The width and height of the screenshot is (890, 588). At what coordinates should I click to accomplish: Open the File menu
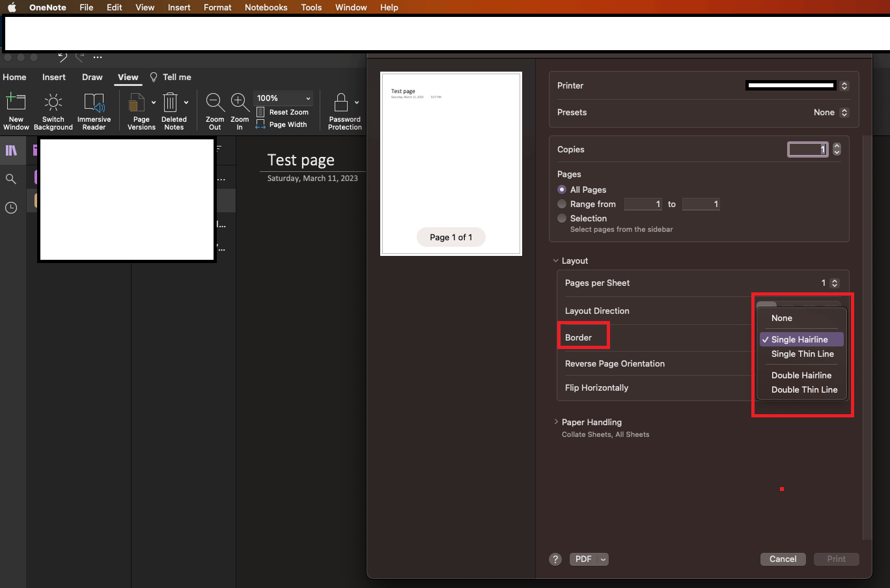coord(86,7)
